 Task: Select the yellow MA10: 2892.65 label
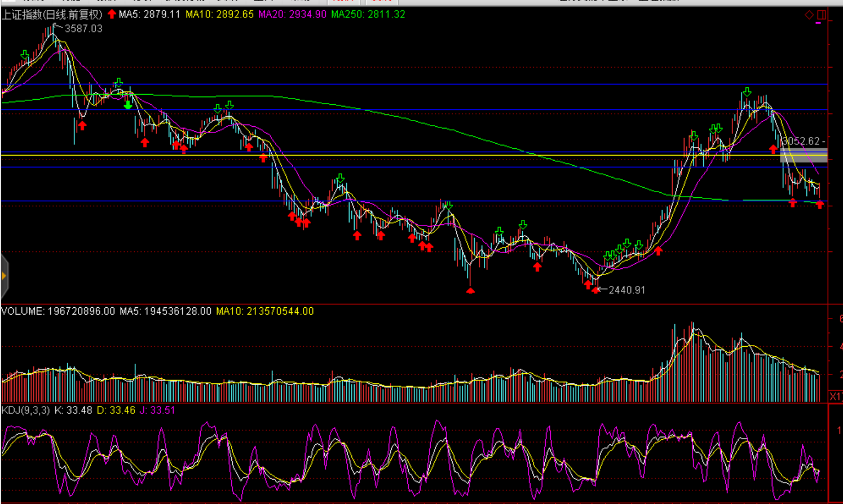point(219,15)
